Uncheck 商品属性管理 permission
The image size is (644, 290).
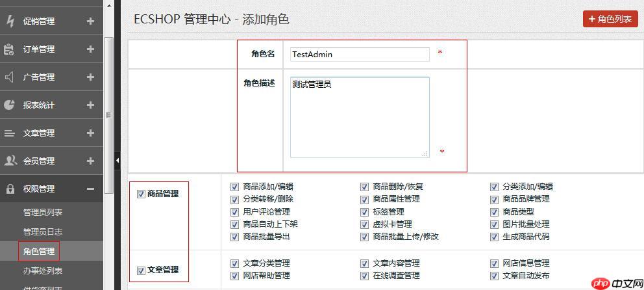(364, 200)
